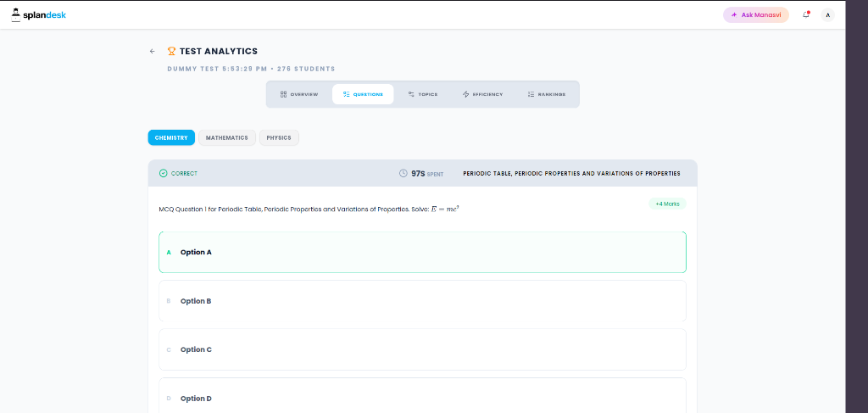Viewport: 868px width, 413px height.
Task: Click the Test Analytics heading
Action: pyautogui.click(x=219, y=52)
